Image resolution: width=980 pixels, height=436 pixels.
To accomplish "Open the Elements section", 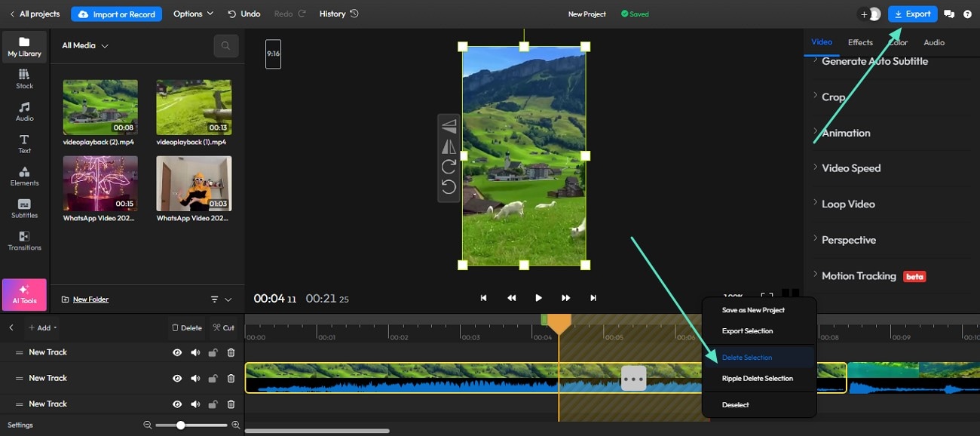I will [x=24, y=176].
